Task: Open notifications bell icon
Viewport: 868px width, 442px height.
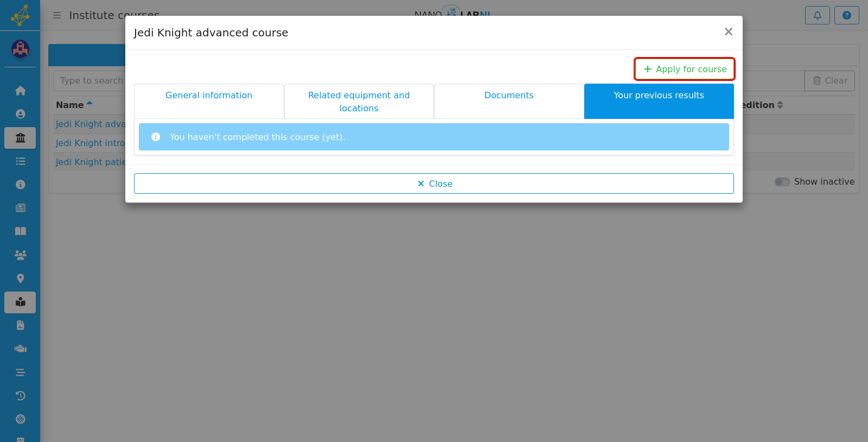Action: pos(818,15)
